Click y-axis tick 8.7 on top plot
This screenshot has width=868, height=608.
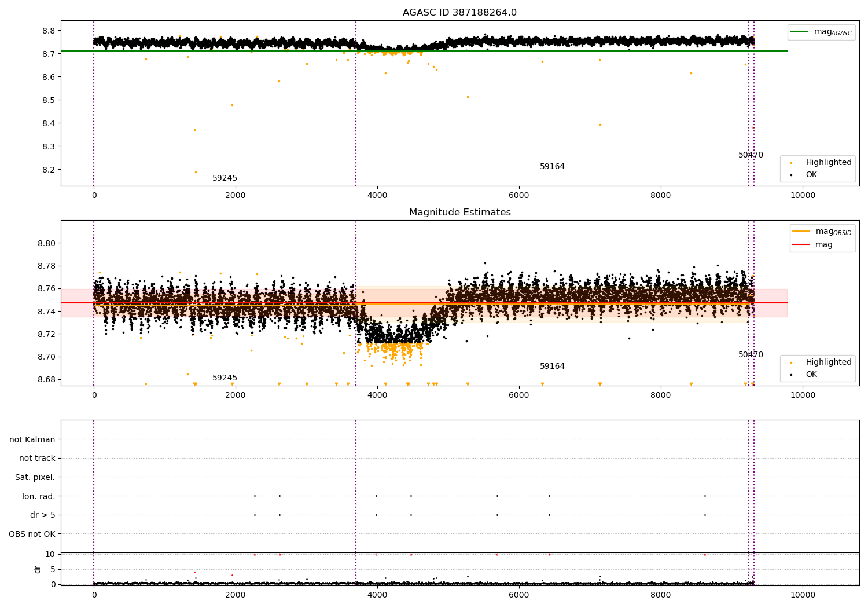click(49, 54)
